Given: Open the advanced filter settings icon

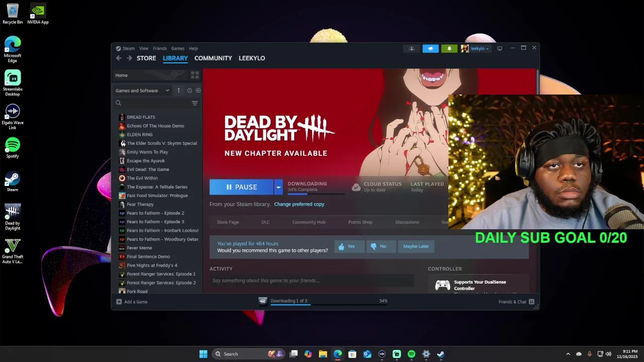Looking at the screenshot, I should 195,103.
